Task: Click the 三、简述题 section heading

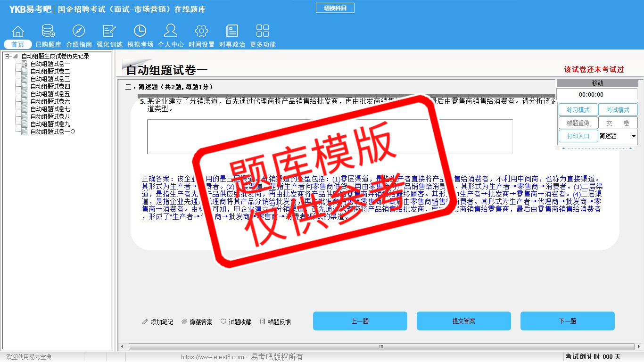Action: coord(169,87)
